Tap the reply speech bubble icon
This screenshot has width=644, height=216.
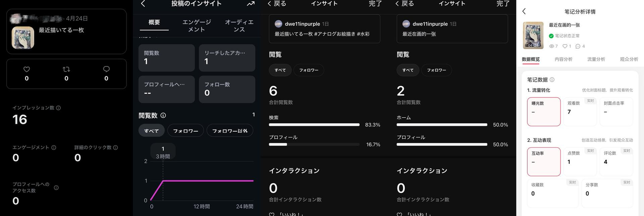106,69
